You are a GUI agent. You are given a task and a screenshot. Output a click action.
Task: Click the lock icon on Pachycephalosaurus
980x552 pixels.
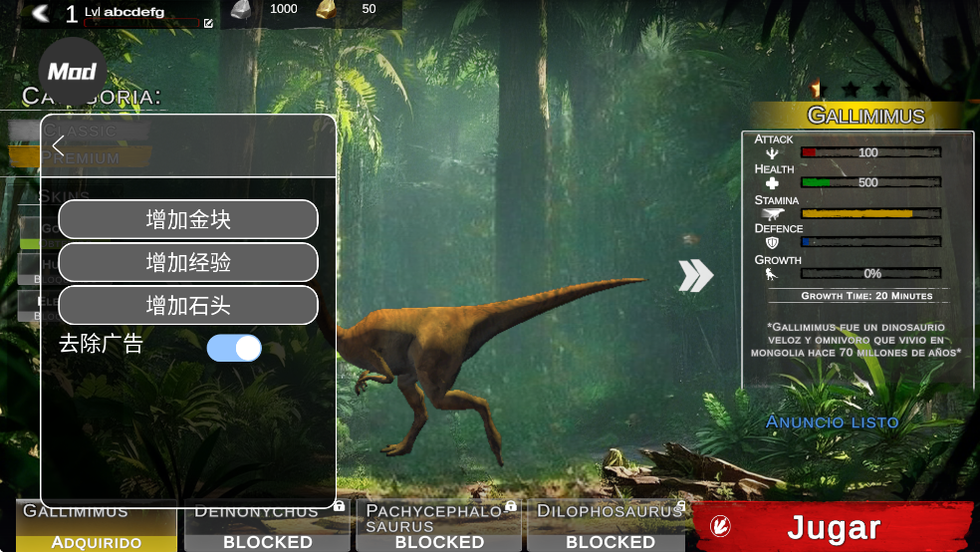pyautogui.click(x=511, y=507)
